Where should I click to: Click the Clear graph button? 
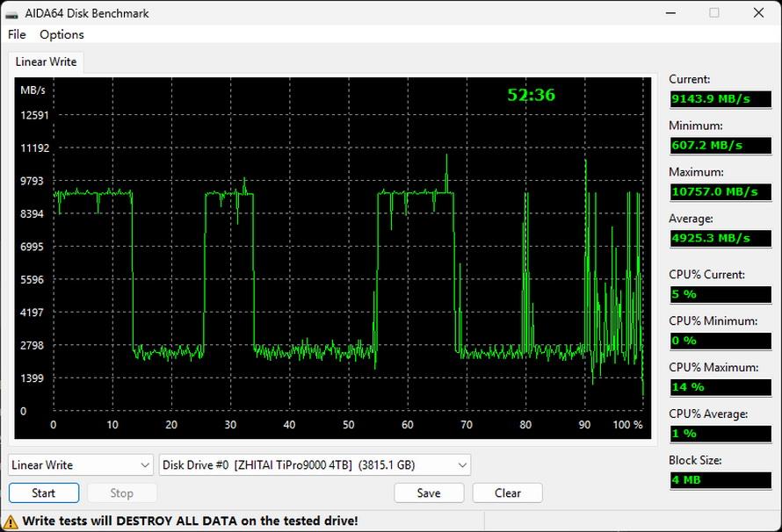click(508, 493)
